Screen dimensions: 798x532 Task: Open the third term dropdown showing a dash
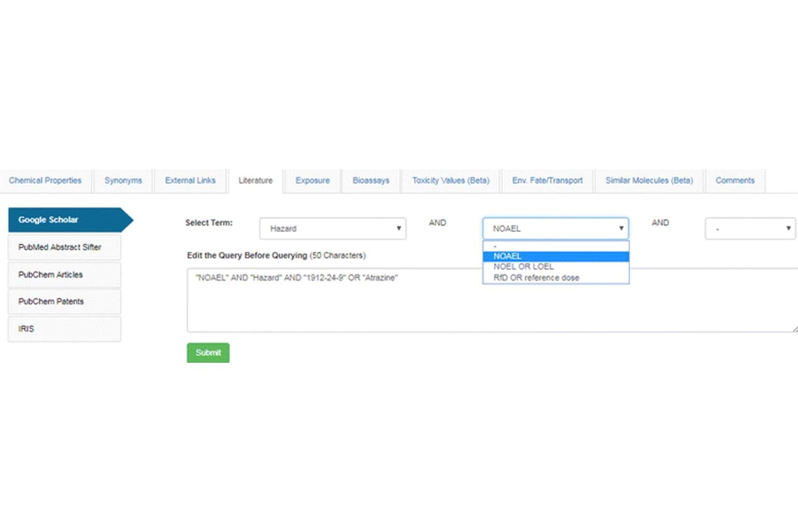750,229
